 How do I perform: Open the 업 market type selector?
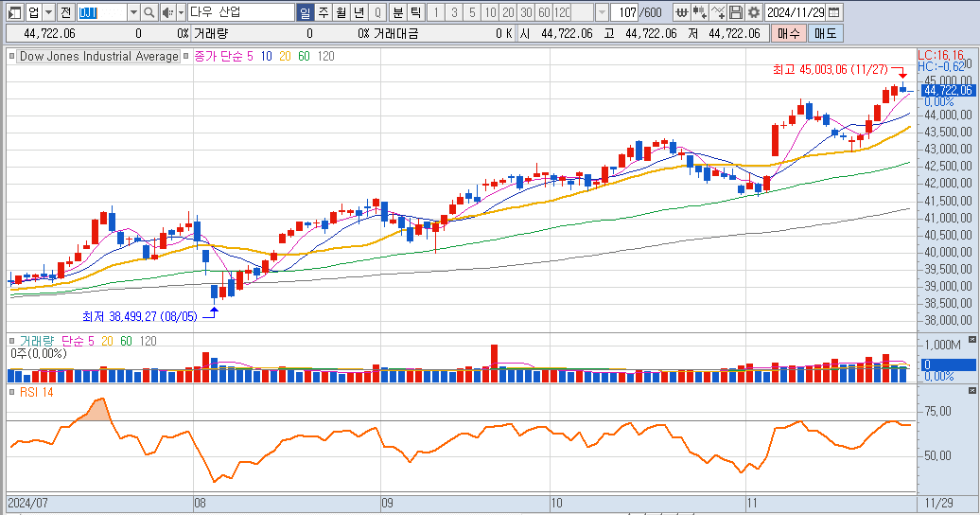[33, 12]
